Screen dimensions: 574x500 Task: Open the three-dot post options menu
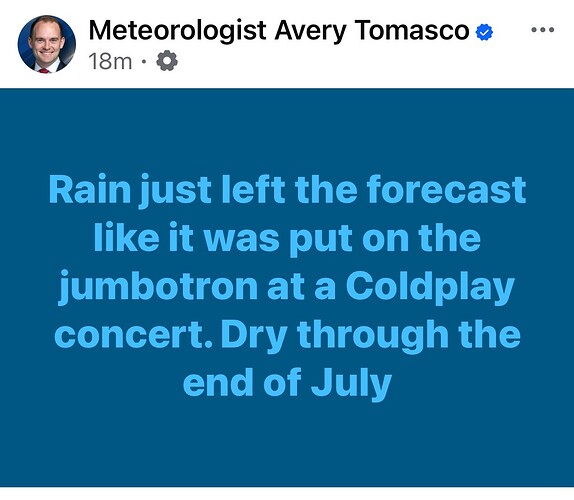point(543,30)
